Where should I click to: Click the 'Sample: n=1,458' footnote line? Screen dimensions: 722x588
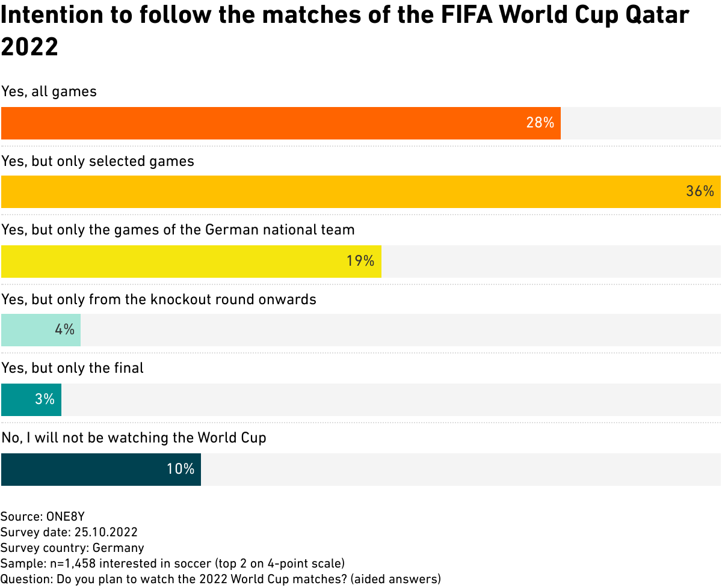[172, 563]
